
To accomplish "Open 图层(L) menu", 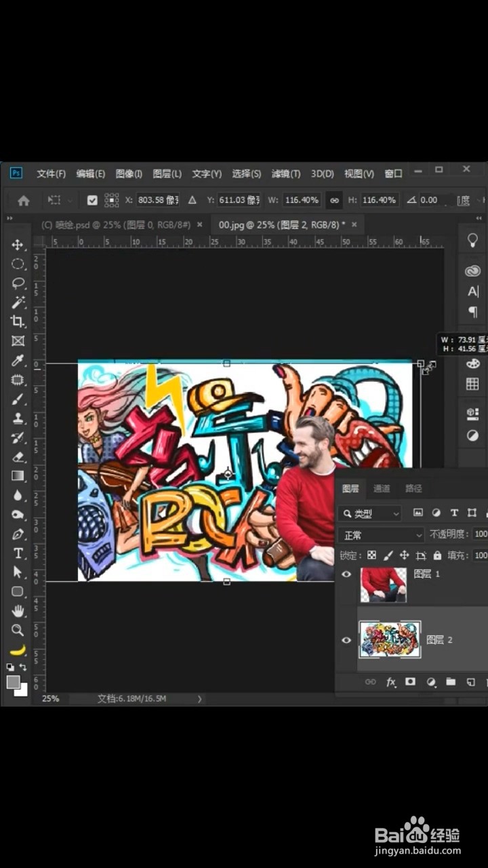I will [167, 174].
